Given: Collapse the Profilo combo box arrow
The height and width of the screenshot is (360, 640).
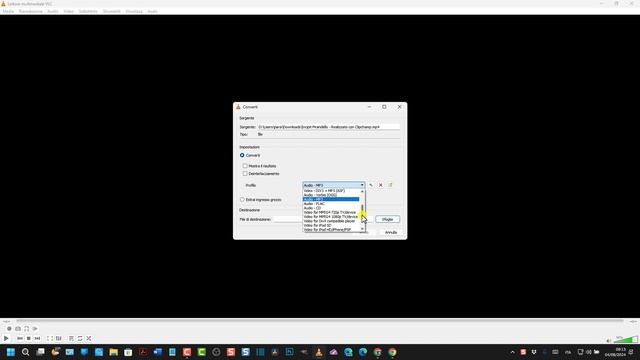Looking at the screenshot, I should coord(362,185).
